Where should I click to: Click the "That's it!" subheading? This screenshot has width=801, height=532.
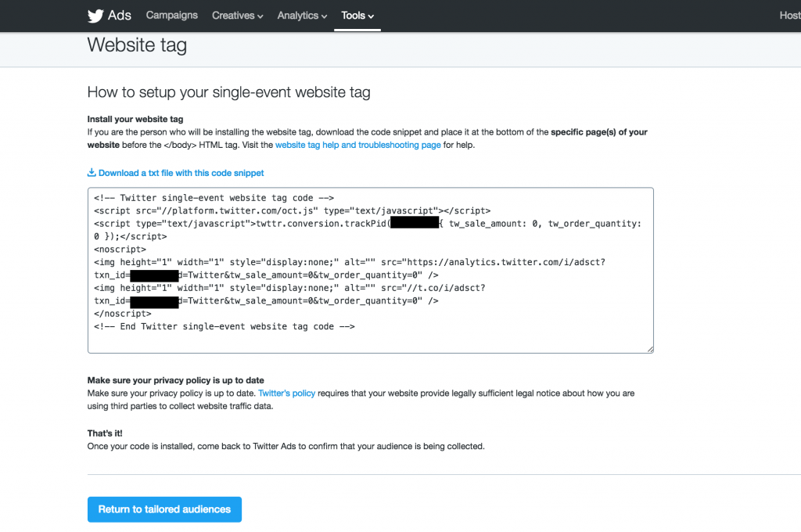click(x=105, y=433)
